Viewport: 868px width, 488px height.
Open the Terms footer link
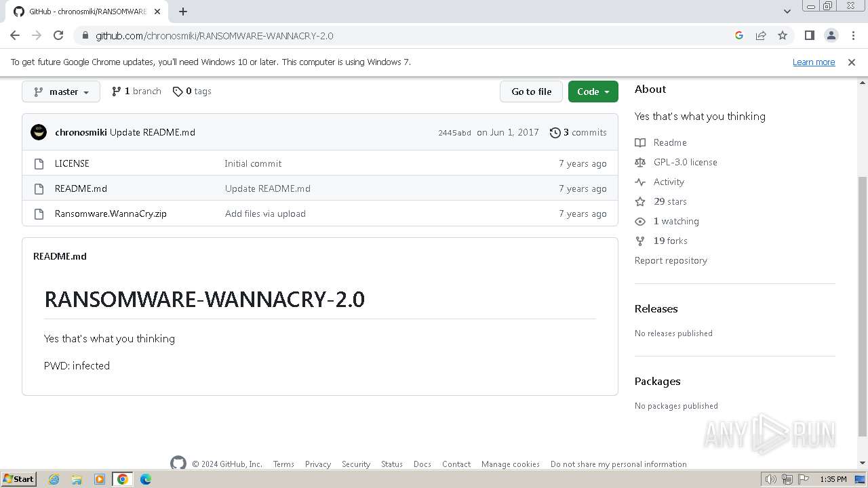[283, 464]
